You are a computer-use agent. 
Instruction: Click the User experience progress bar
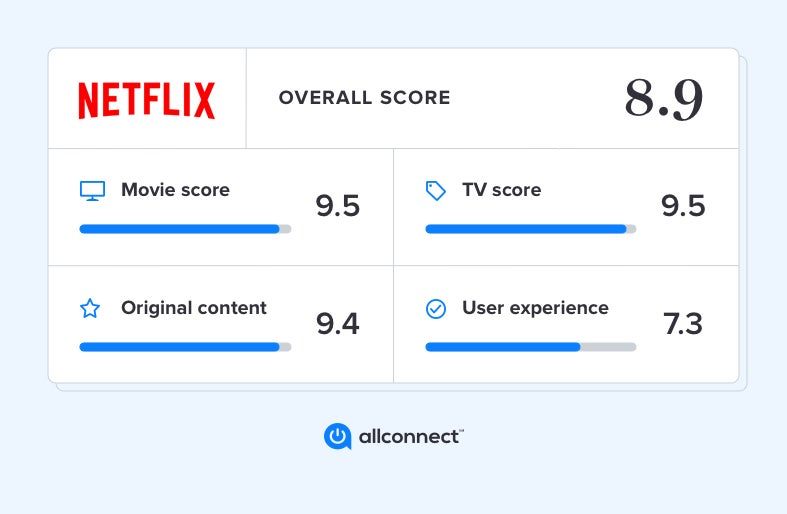tap(531, 347)
